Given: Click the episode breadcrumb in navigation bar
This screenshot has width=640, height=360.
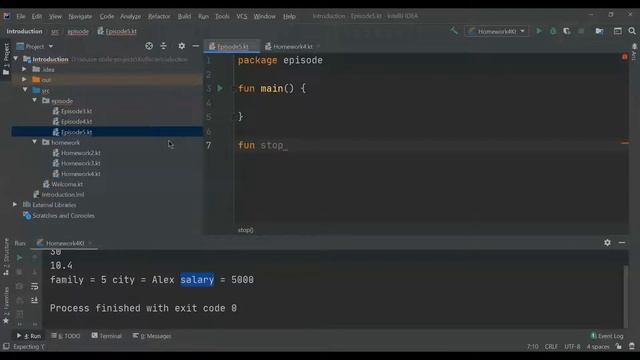Looking at the screenshot, I should coord(78,31).
